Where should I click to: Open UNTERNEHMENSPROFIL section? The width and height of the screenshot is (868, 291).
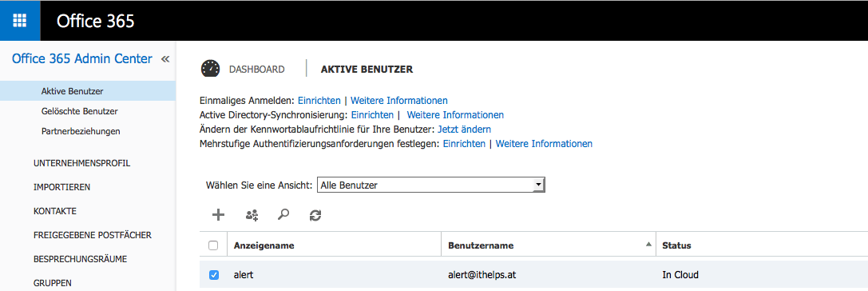point(82,163)
